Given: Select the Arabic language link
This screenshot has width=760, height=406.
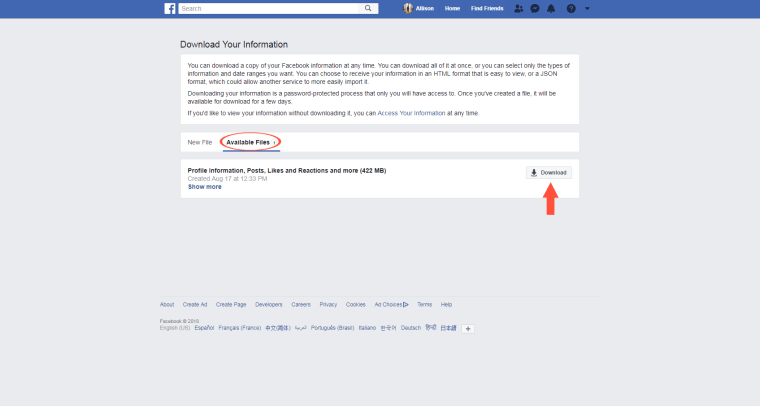Looking at the screenshot, I should 301,328.
